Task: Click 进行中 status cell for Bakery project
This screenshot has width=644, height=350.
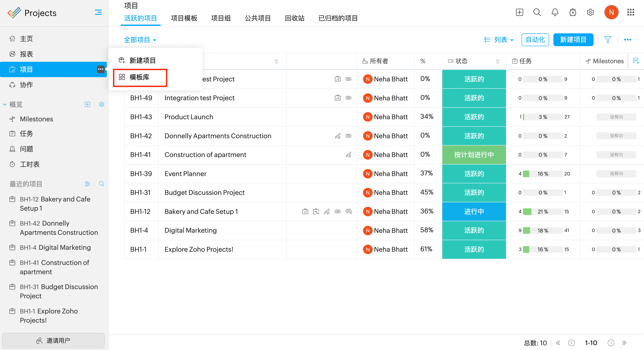Action: 474,212
